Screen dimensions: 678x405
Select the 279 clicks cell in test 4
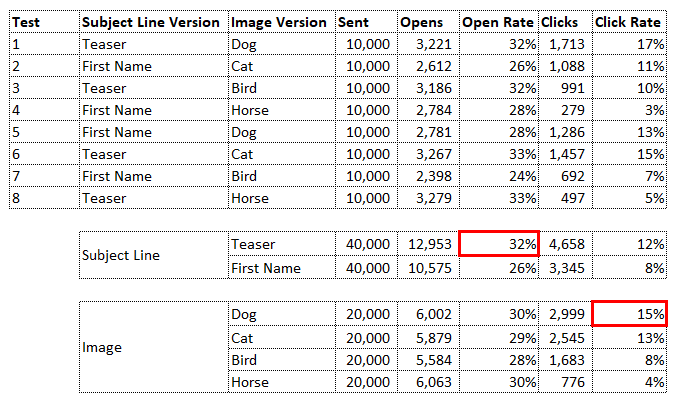pyautogui.click(x=566, y=110)
